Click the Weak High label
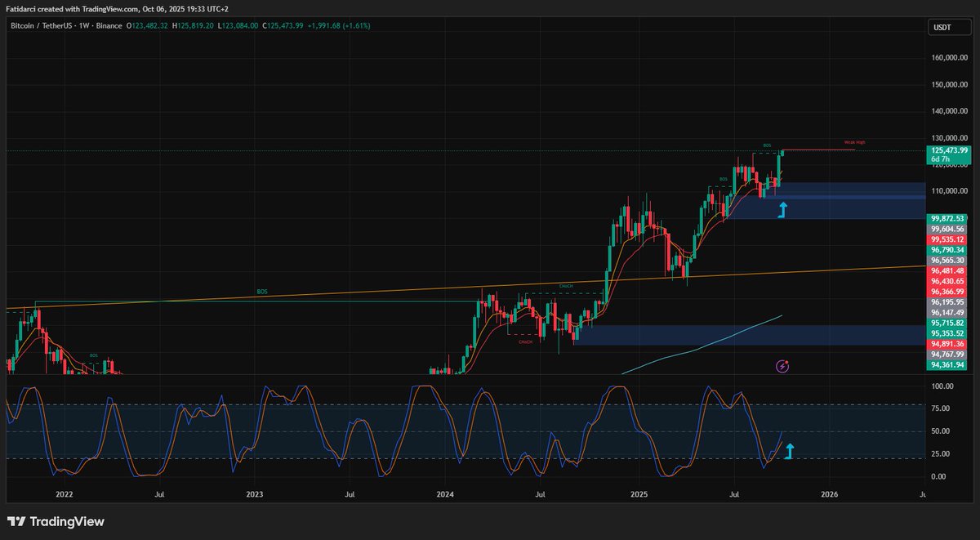The height and width of the screenshot is (540, 980). [x=854, y=142]
